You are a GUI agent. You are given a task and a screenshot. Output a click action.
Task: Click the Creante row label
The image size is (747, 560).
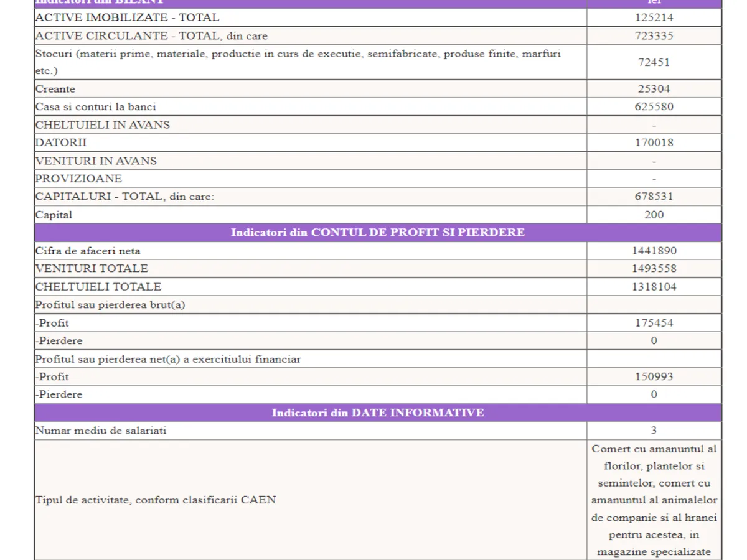point(55,89)
